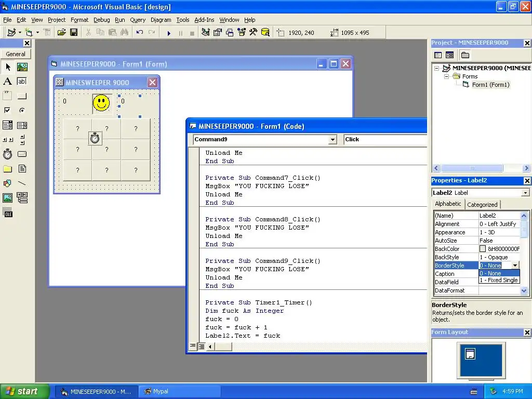Viewport: 532px width, 399px height.
Task: Click the General toolbox tab button
Action: [x=16, y=54]
